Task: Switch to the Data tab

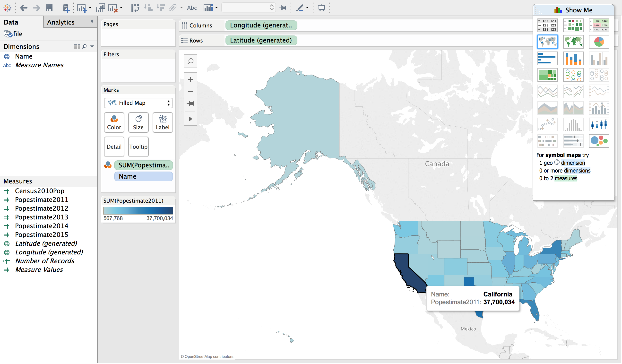Action: (x=11, y=22)
